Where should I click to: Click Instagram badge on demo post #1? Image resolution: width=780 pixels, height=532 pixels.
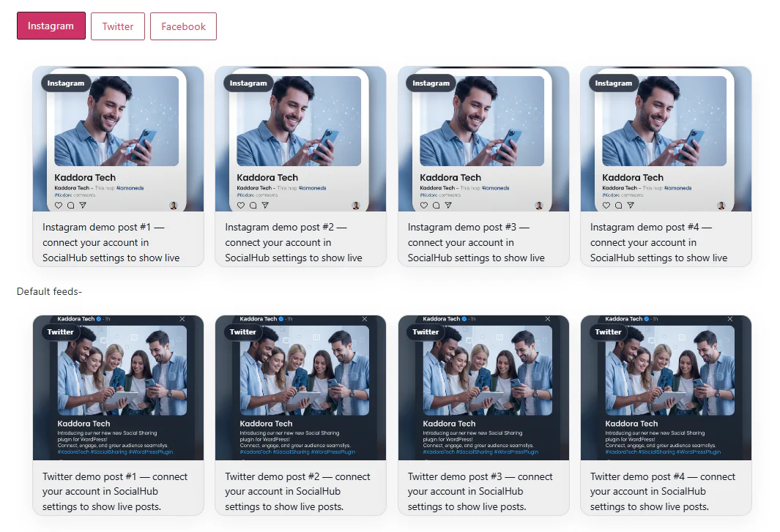pos(66,83)
